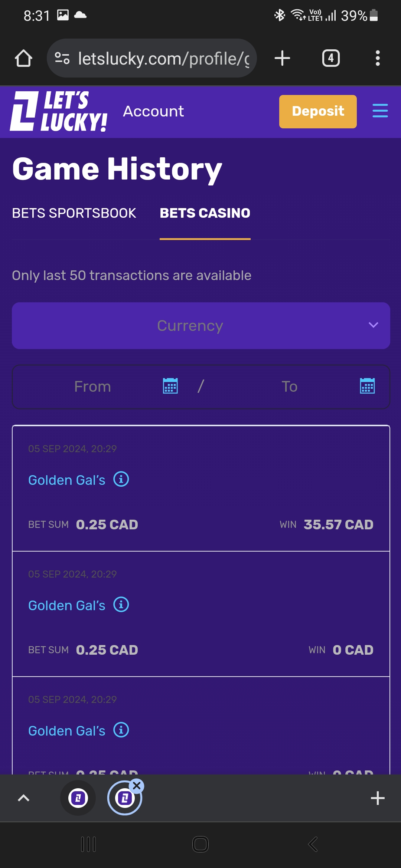This screenshot has width=401, height=868.
Task: Expand the bottom tab strip chevron
Action: coord(23,798)
